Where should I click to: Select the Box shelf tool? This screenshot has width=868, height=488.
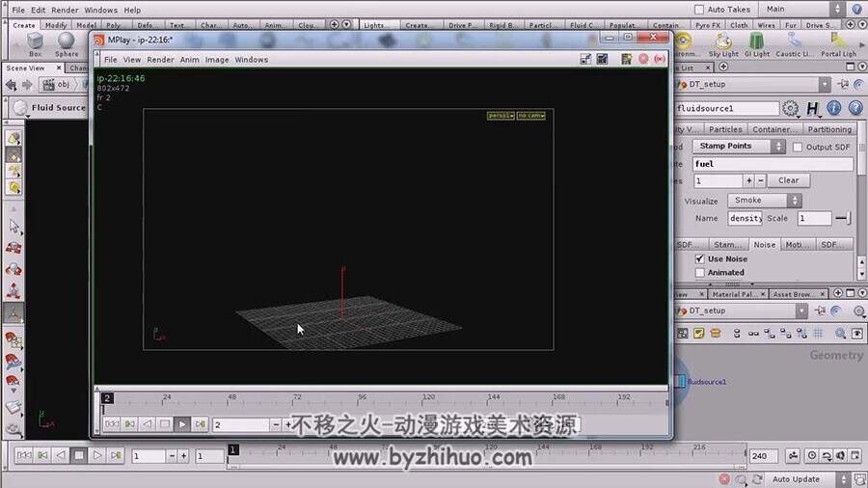[35, 44]
